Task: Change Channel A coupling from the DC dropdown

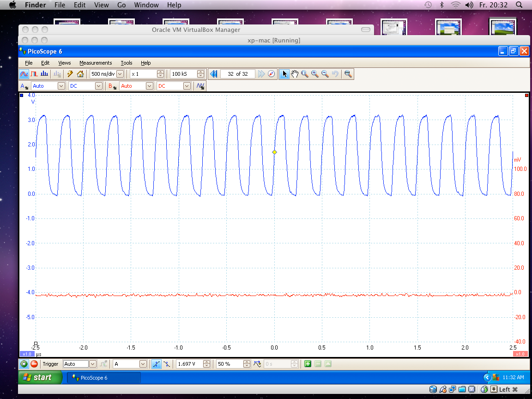Action: coord(98,85)
